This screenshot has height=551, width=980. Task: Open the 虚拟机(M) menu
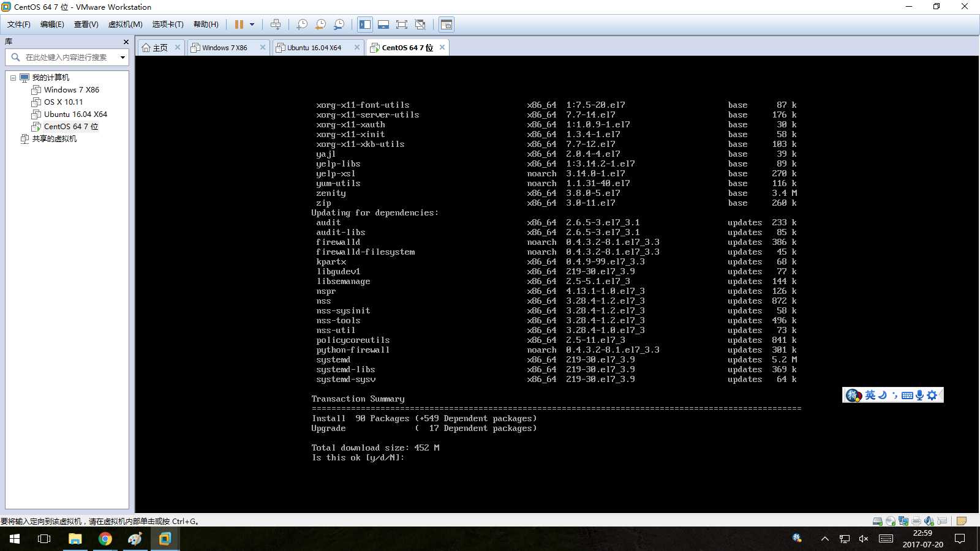[x=126, y=24]
